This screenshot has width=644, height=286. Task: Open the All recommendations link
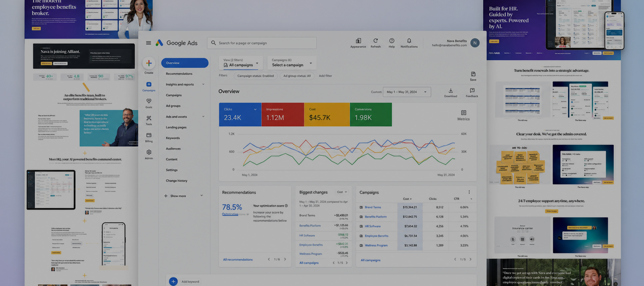pos(238,260)
